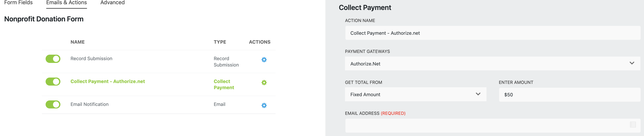This screenshot has width=644, height=136.
Task: Open settings gear for Email Notification action
Action: (x=264, y=105)
